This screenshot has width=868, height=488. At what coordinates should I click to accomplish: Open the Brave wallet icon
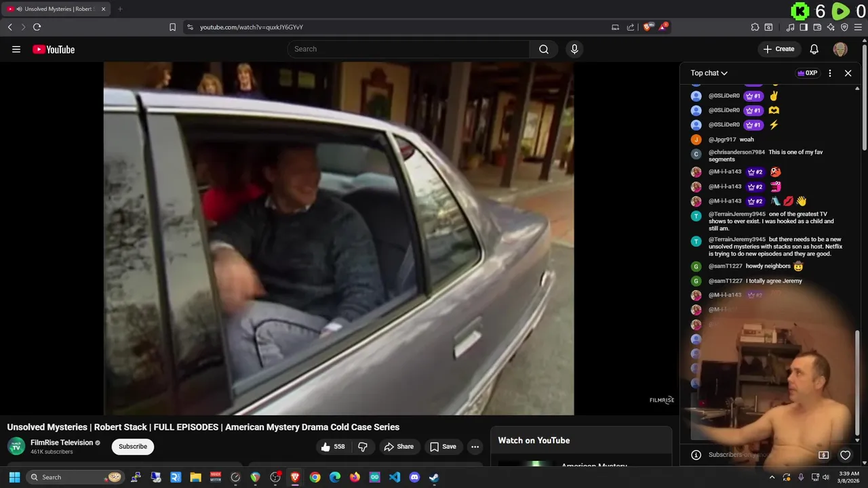click(817, 27)
